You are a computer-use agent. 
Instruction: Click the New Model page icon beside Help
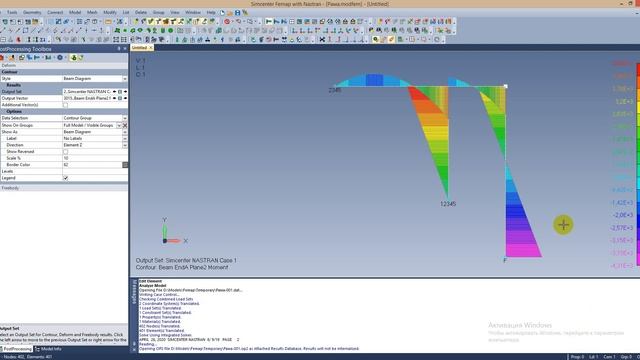222,13
